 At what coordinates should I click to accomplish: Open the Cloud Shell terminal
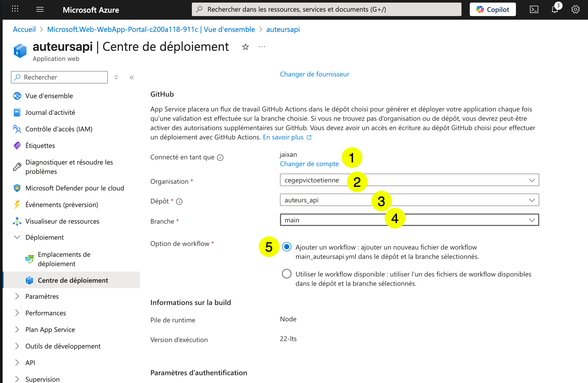tap(534, 9)
